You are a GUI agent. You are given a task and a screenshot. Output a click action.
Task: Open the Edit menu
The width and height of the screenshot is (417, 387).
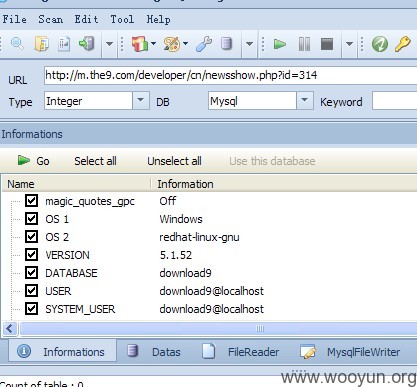[87, 19]
